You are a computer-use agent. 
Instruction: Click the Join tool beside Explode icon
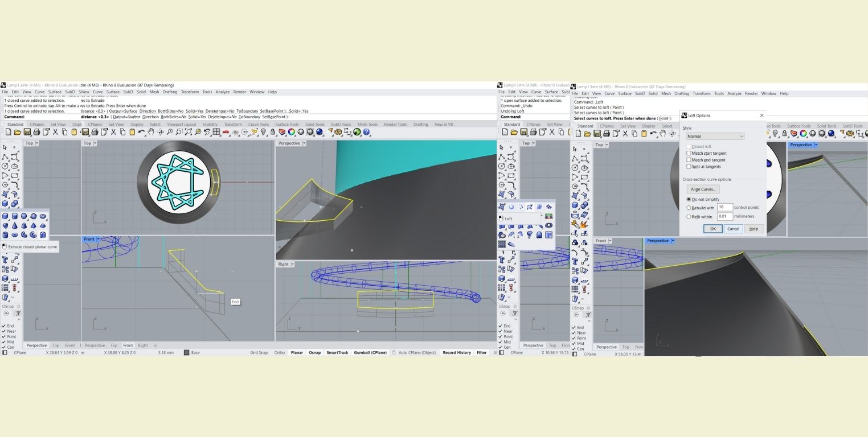(x=575, y=224)
